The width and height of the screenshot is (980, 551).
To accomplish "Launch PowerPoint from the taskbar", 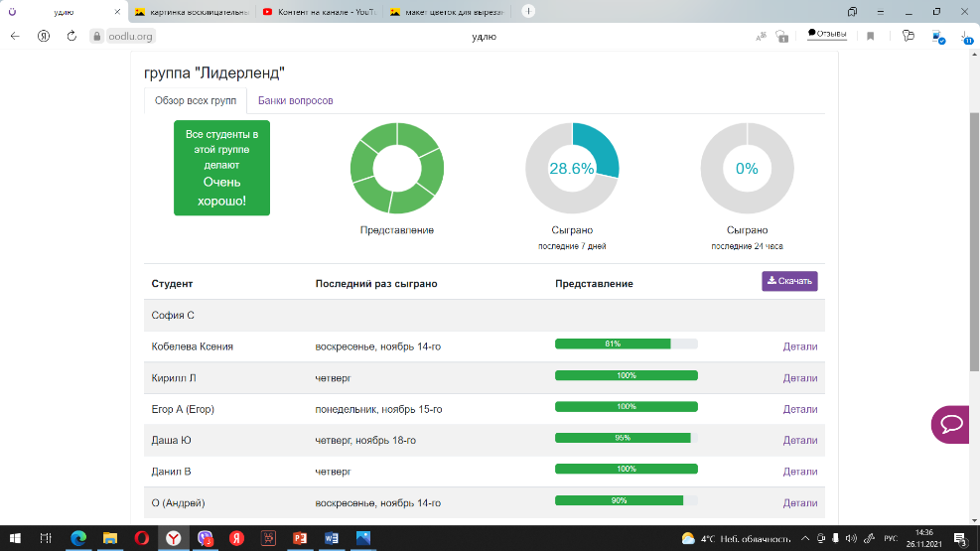I will point(299,538).
